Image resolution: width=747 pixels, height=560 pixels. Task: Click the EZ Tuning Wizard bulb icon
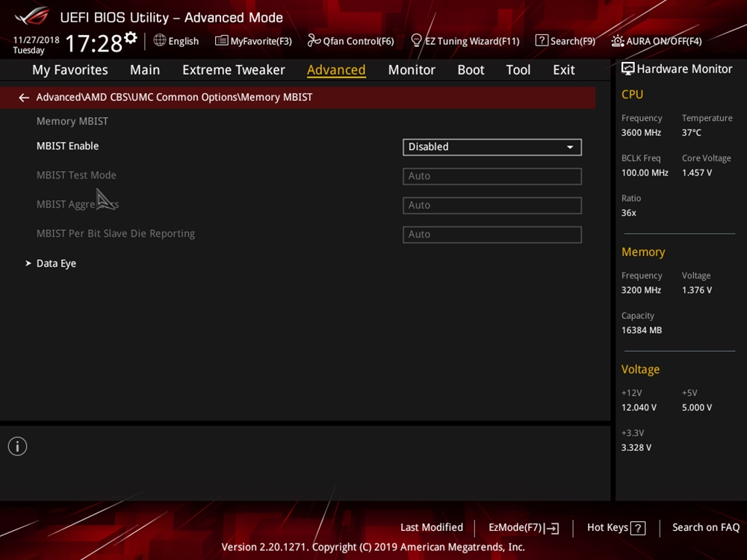tap(416, 40)
